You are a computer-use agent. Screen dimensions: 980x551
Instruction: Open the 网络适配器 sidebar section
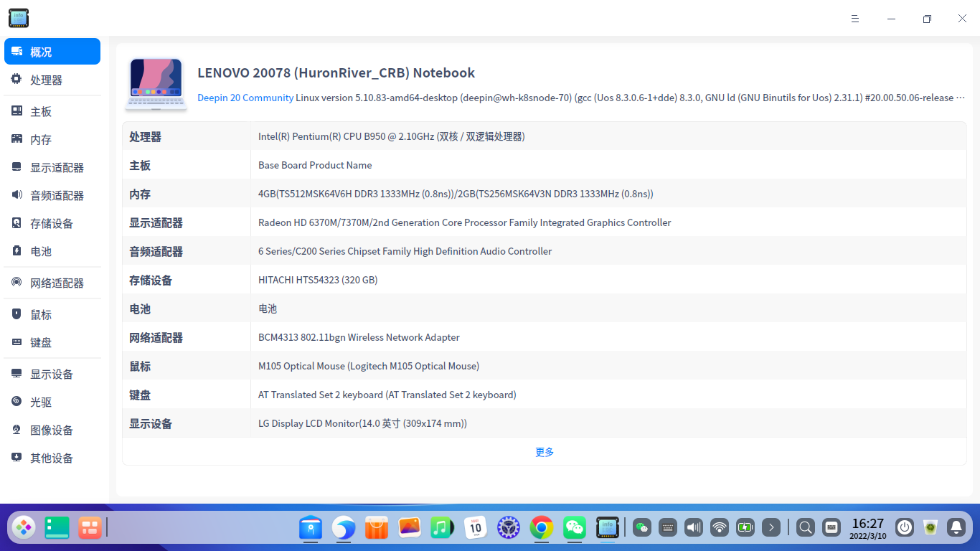pos(52,283)
